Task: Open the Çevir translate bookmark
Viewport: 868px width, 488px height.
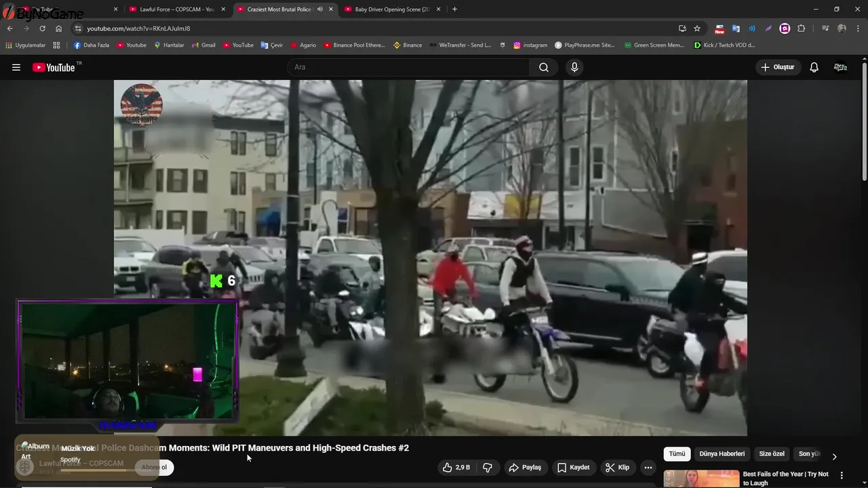Action: [x=272, y=45]
